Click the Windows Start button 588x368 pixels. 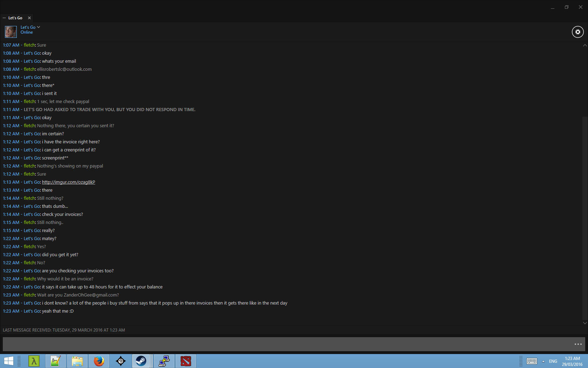tap(8, 361)
